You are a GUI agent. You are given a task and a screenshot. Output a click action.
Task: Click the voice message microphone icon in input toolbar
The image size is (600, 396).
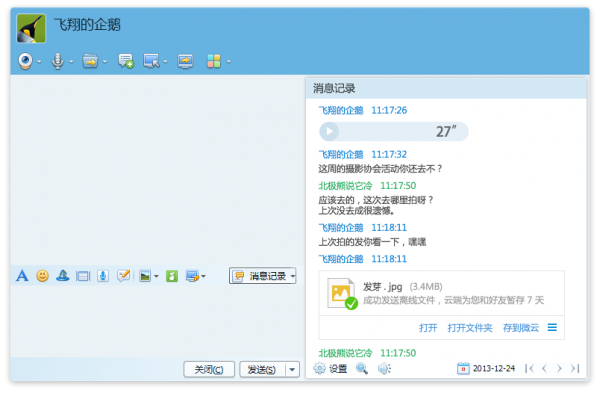coord(103,276)
